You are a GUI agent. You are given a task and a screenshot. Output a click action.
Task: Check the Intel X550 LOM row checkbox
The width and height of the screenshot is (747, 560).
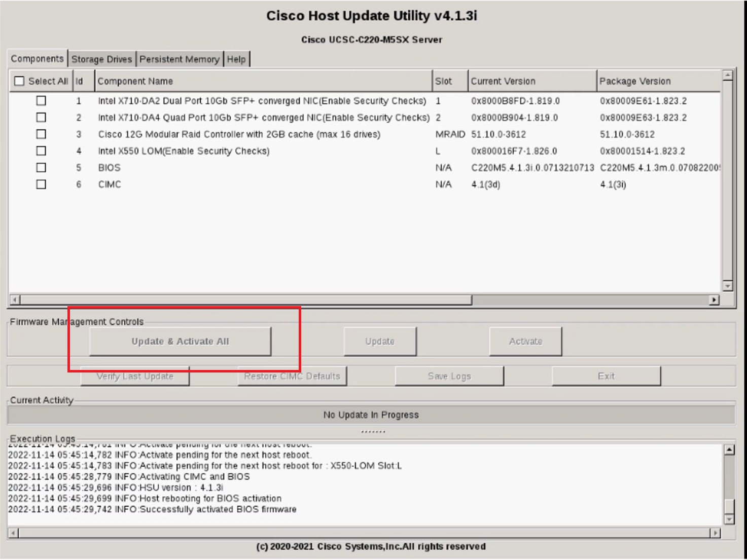point(41,151)
